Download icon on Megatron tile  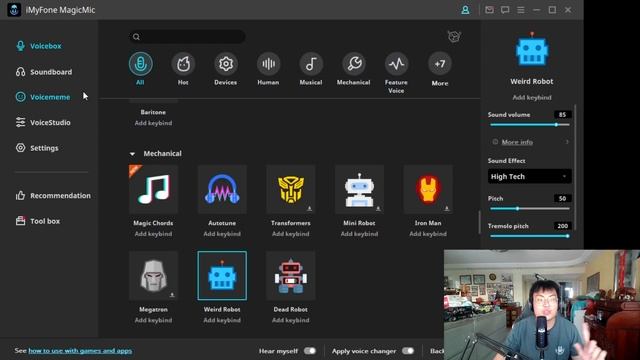tap(172, 295)
